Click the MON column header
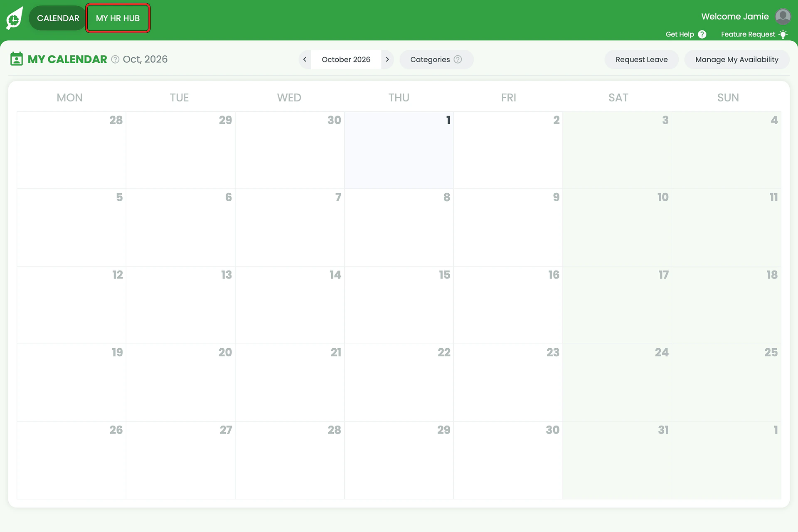Screen dimensions: 798x532 (x=70, y=98)
